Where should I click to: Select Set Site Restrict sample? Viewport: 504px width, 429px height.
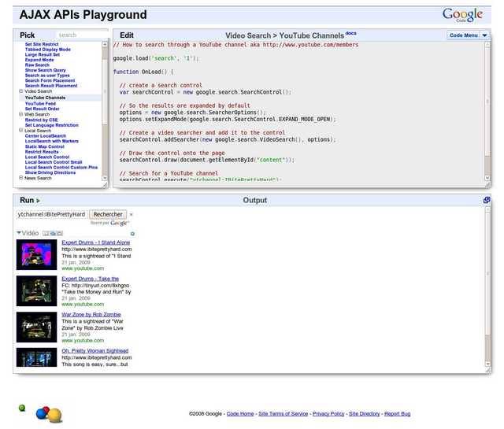click(42, 44)
